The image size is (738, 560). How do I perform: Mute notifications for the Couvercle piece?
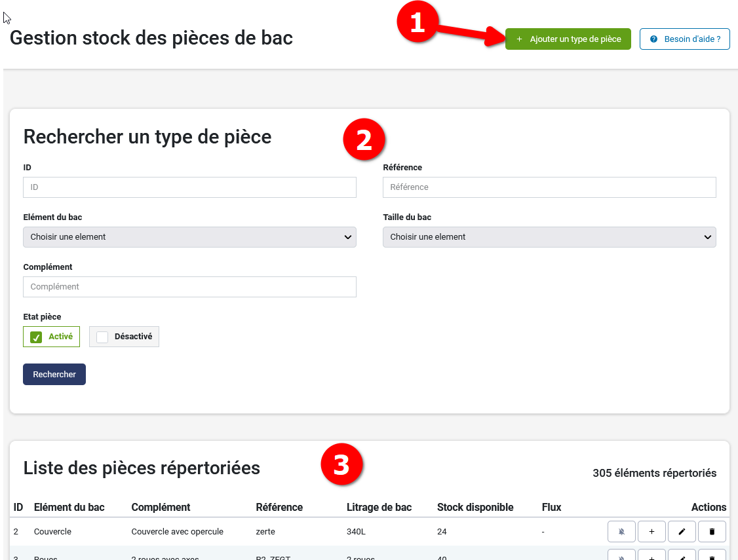(621, 531)
